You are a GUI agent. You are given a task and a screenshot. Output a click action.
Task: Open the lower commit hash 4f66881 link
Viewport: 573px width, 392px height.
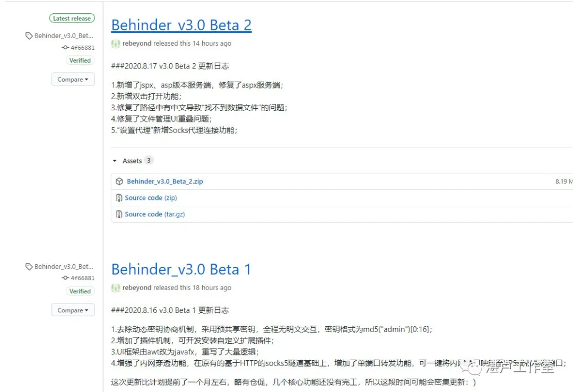pos(82,278)
